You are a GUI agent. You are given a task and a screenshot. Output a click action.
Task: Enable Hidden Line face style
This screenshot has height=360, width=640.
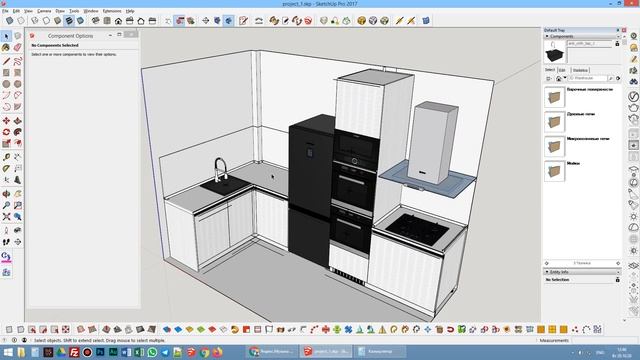(46, 20)
